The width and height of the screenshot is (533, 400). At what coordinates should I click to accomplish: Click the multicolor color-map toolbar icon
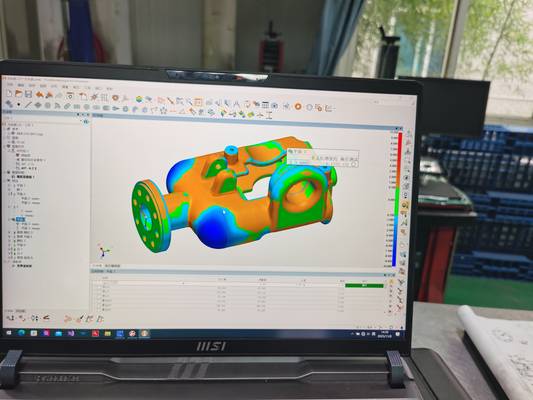pyautogui.click(x=139, y=99)
